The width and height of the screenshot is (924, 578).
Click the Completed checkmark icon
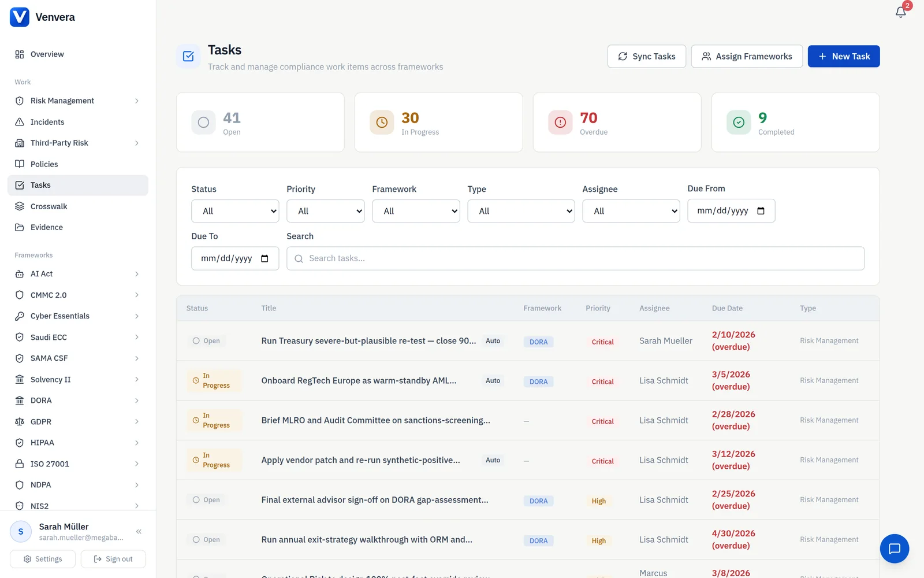[x=739, y=123]
